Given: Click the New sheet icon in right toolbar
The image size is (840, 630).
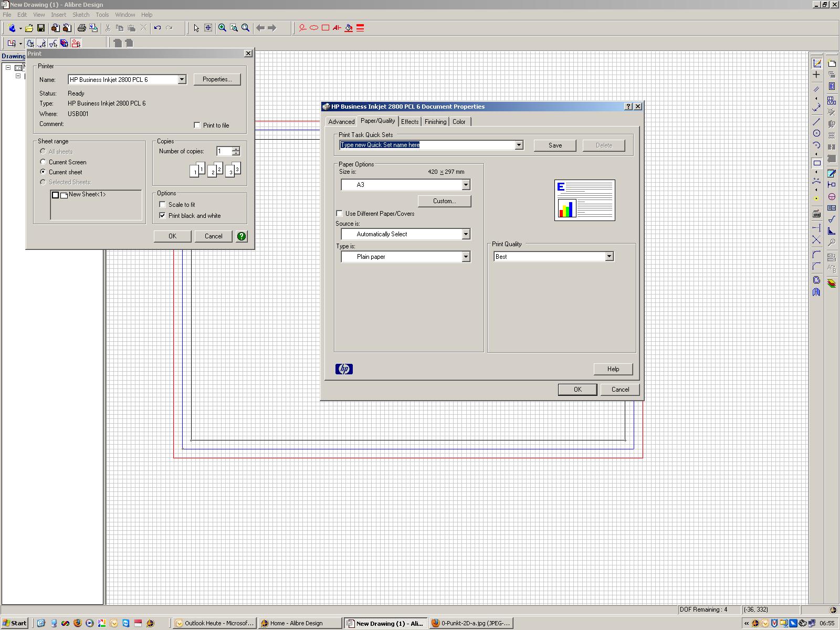Looking at the screenshot, I should point(832,64).
